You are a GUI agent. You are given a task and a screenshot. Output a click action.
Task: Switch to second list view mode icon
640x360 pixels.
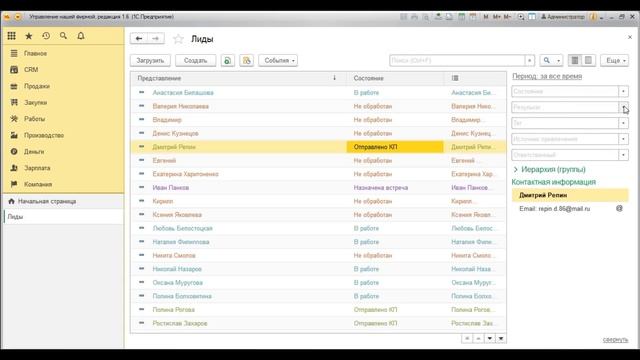[x=588, y=60]
